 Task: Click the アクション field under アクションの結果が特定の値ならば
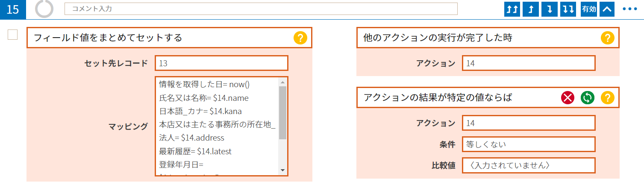pos(529,123)
